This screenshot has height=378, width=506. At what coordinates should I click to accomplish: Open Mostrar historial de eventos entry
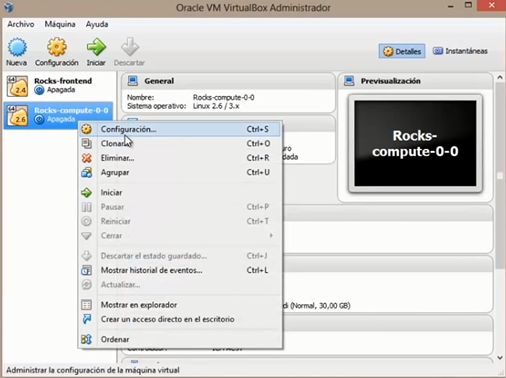pyautogui.click(x=180, y=270)
